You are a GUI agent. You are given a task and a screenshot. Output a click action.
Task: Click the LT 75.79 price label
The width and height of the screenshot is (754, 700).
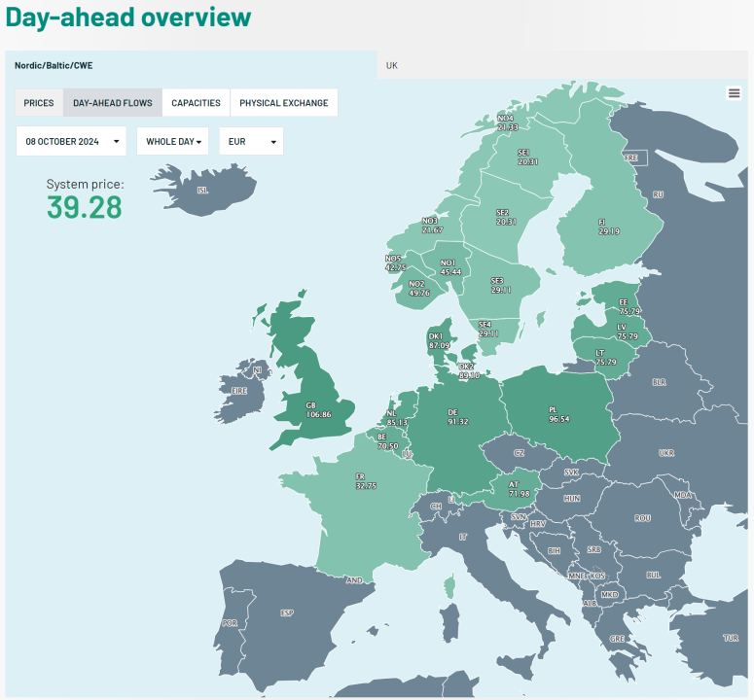tap(606, 358)
